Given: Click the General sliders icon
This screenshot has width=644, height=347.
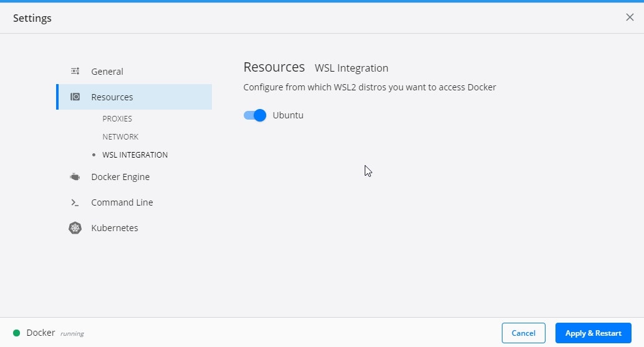Looking at the screenshot, I should [x=75, y=71].
